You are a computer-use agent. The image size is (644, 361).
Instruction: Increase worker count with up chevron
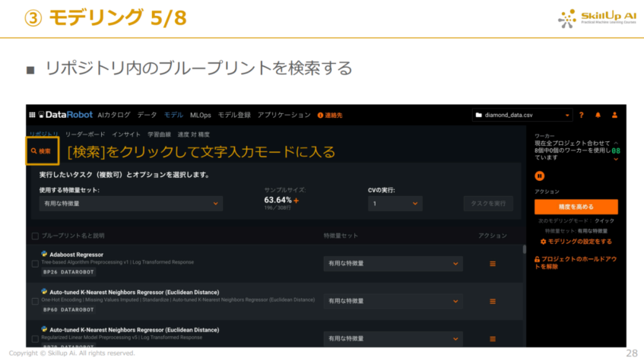pyautogui.click(x=616, y=143)
